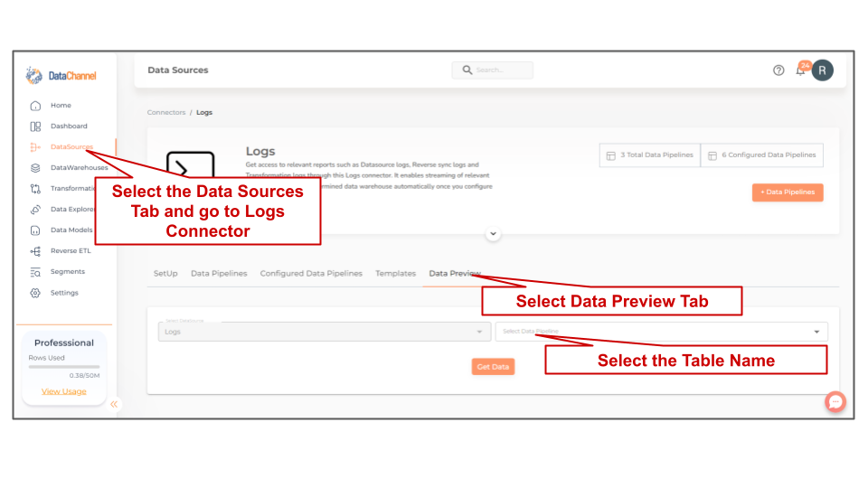Open the Logs datasource dropdown
Image resolution: width=868 pixels, height=488 pixels.
(x=325, y=332)
